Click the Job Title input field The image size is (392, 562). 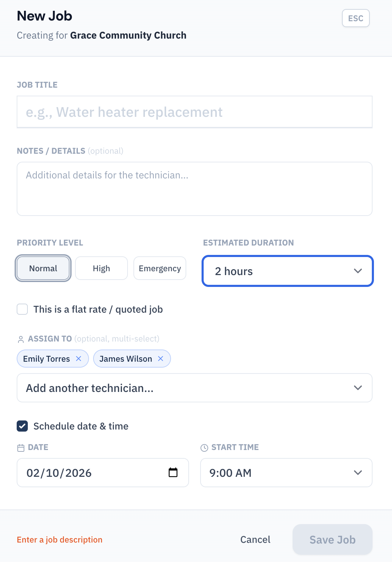tap(195, 112)
